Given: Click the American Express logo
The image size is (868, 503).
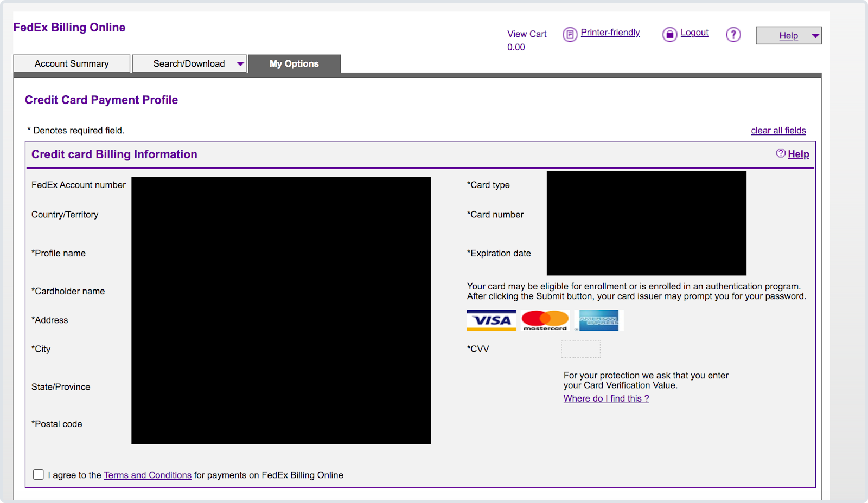Looking at the screenshot, I should coord(599,320).
